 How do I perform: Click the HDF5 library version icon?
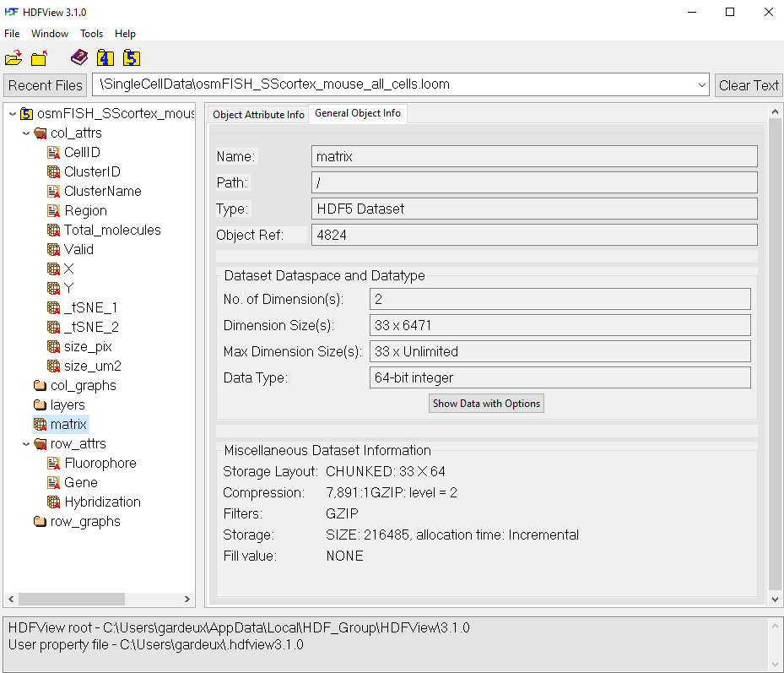point(131,57)
